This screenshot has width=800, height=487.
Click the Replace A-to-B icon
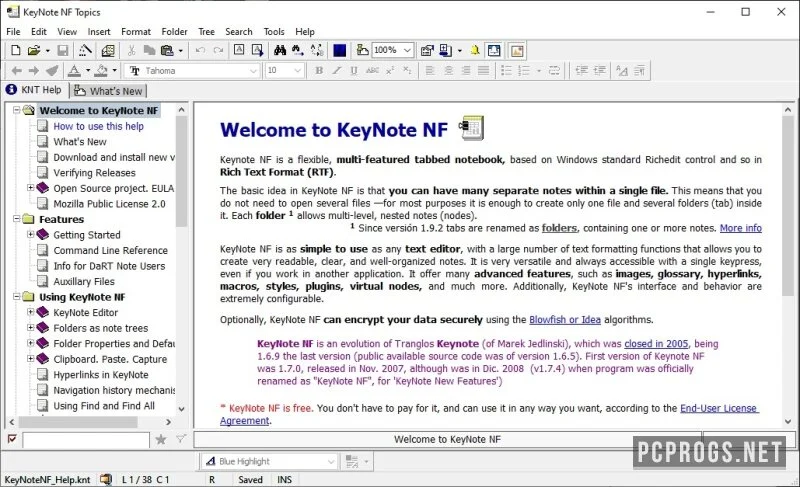coord(317,50)
